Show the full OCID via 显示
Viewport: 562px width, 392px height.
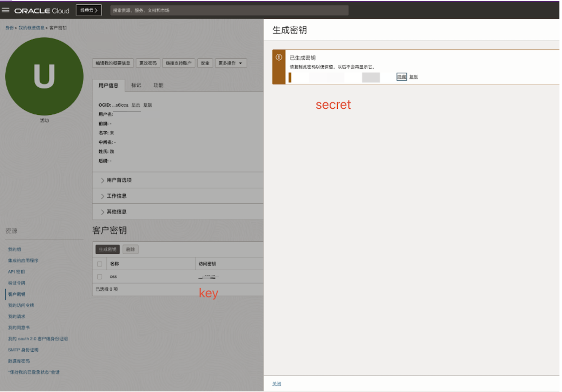point(136,105)
